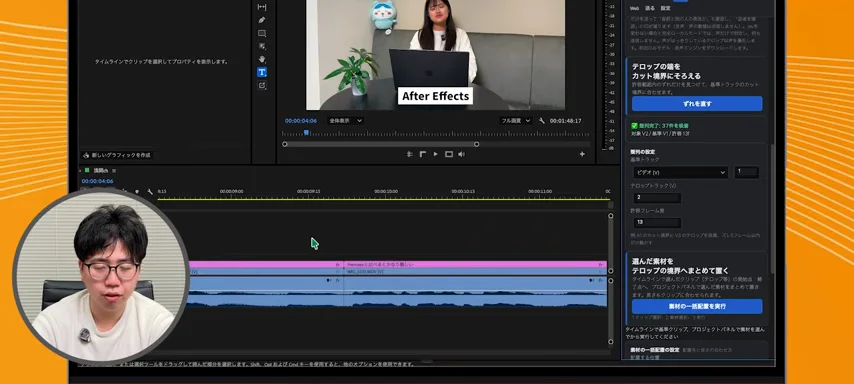854x384 pixels.
Task: Click the 素材の一括配置の設定 heading
Action: (x=655, y=350)
